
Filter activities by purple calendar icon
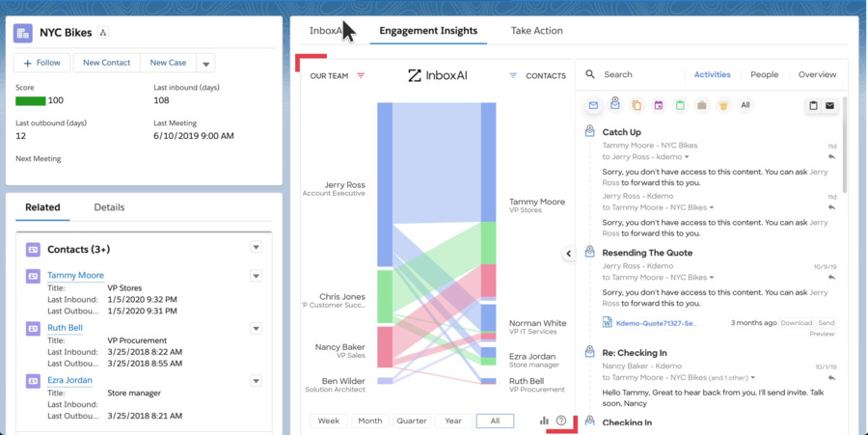tap(658, 105)
